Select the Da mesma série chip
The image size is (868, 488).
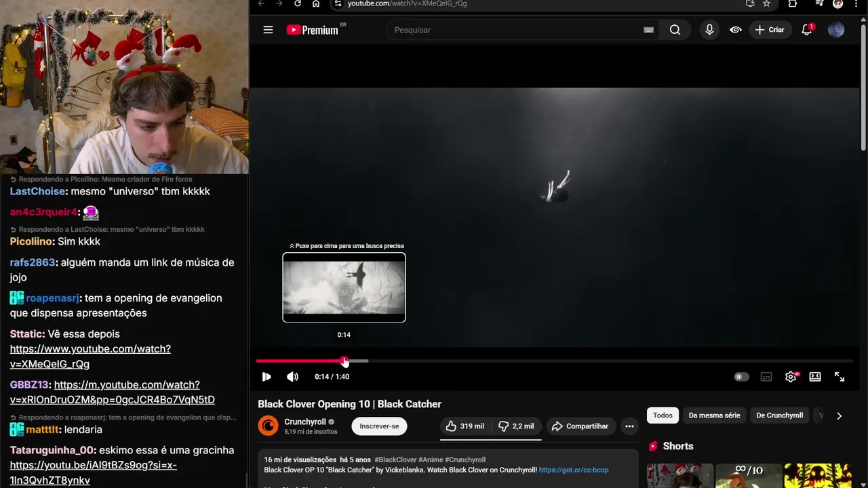[714, 415]
